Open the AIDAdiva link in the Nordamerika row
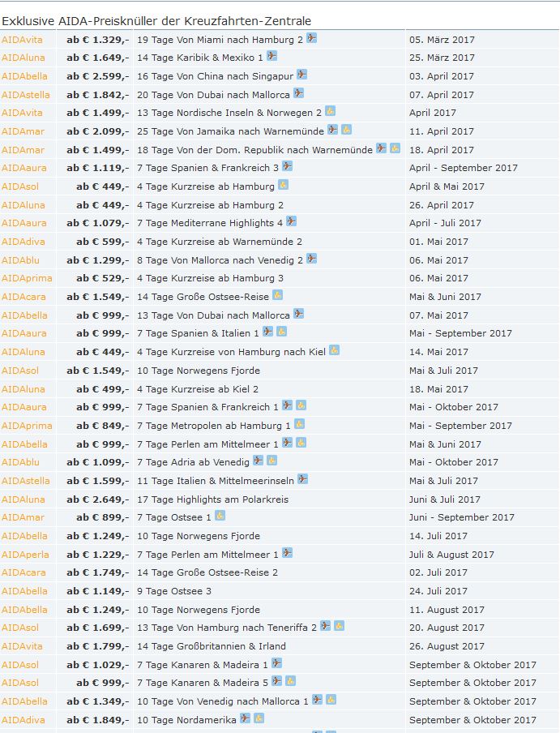The height and width of the screenshot is (733, 560). click(24, 720)
